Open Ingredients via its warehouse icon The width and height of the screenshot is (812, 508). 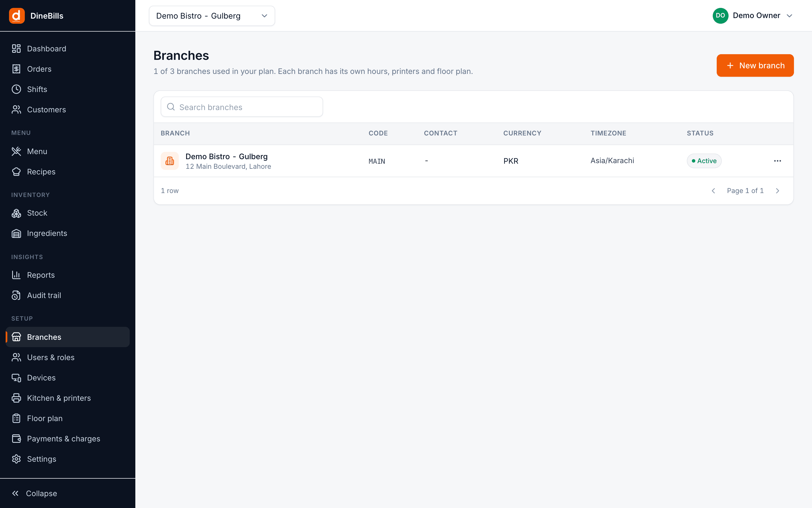[x=16, y=233]
